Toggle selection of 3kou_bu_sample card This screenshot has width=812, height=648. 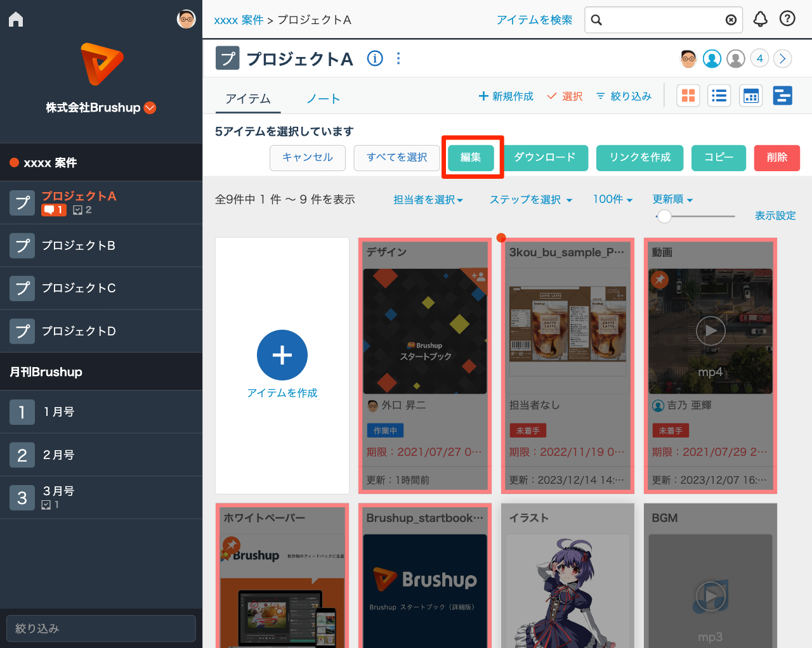[568, 366]
